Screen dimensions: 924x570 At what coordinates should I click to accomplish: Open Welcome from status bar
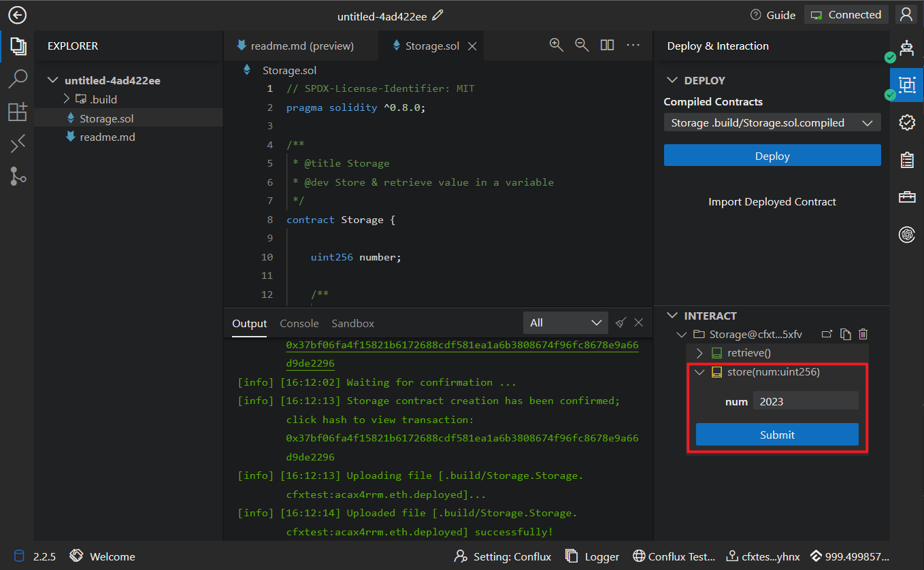tap(103, 556)
